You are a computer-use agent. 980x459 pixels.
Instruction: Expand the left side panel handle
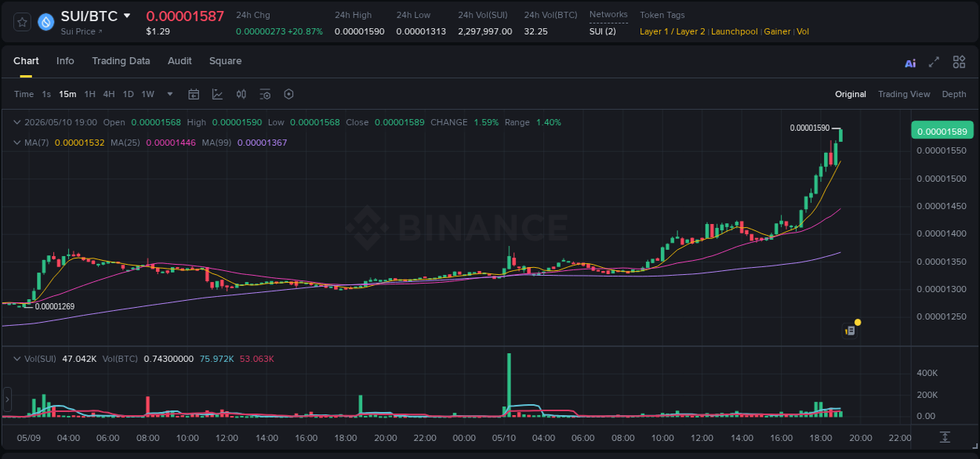click(x=7, y=399)
